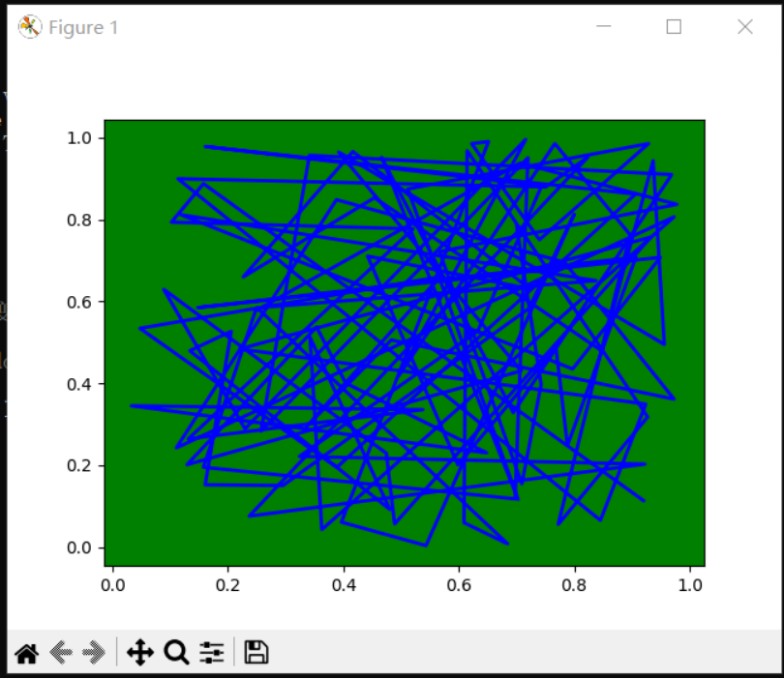Go back to the previous view
The width and height of the screenshot is (784, 679).
pyautogui.click(x=61, y=653)
